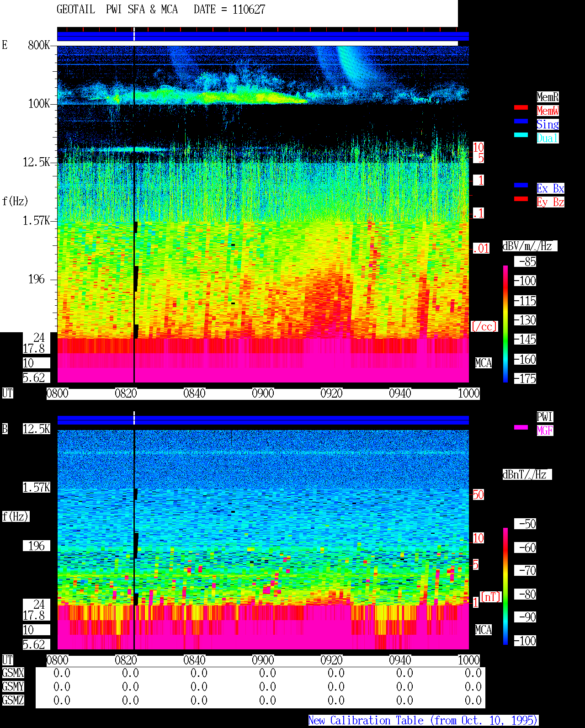Viewport: 585px width, 728px height.
Task: Click the 12.5K label on the B panel
Action: coord(37,429)
